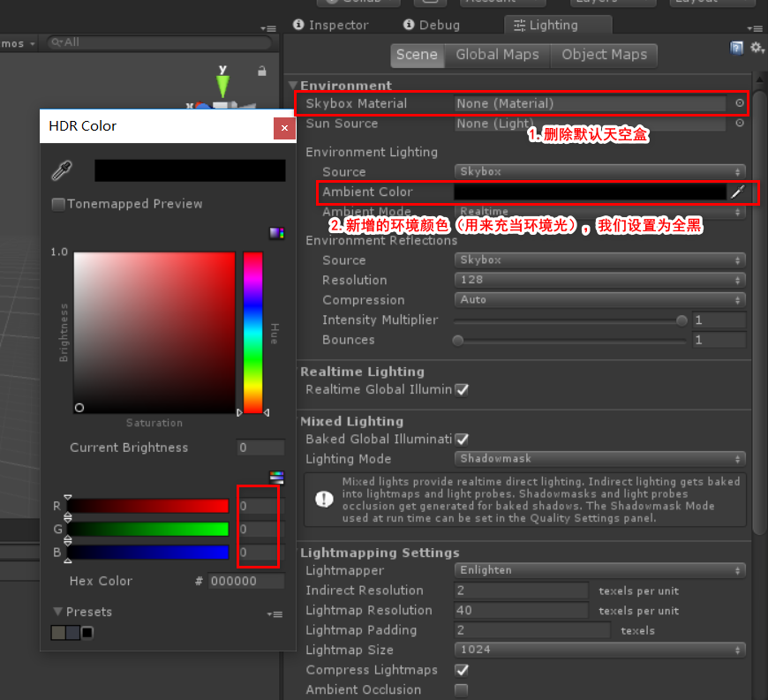Switch to Object Maps tab
This screenshot has height=700, width=768.
[604, 55]
